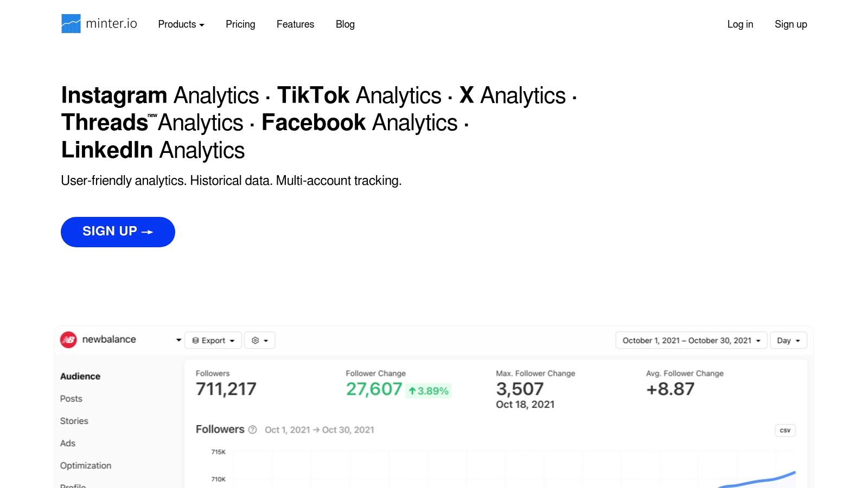This screenshot has height=488, width=868.
Task: Click the Followers help question mark icon
Action: pyautogui.click(x=252, y=430)
